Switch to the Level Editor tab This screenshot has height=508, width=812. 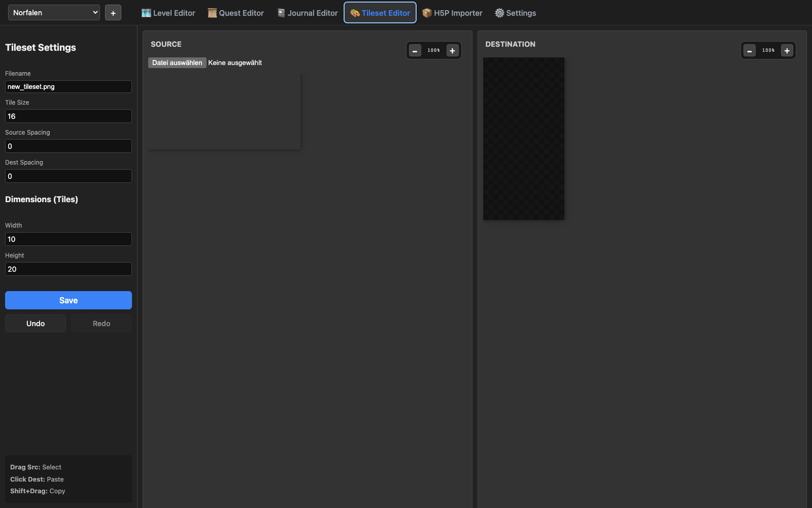[168, 13]
